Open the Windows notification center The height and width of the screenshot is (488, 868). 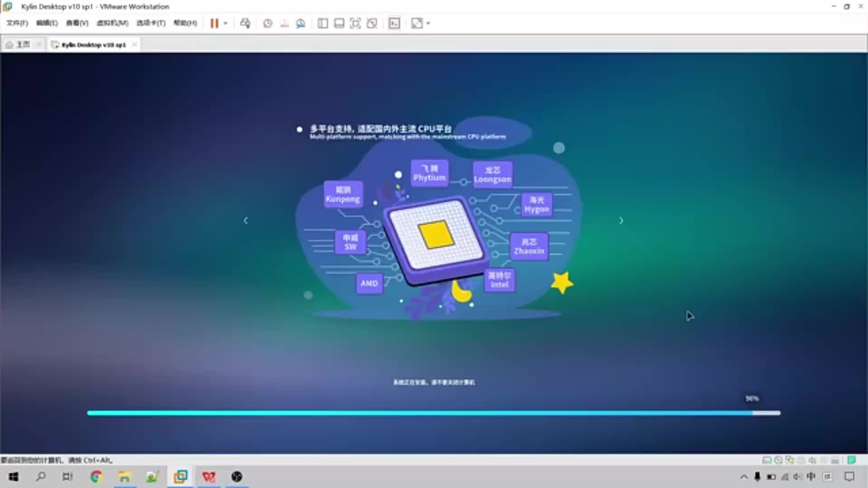850,477
